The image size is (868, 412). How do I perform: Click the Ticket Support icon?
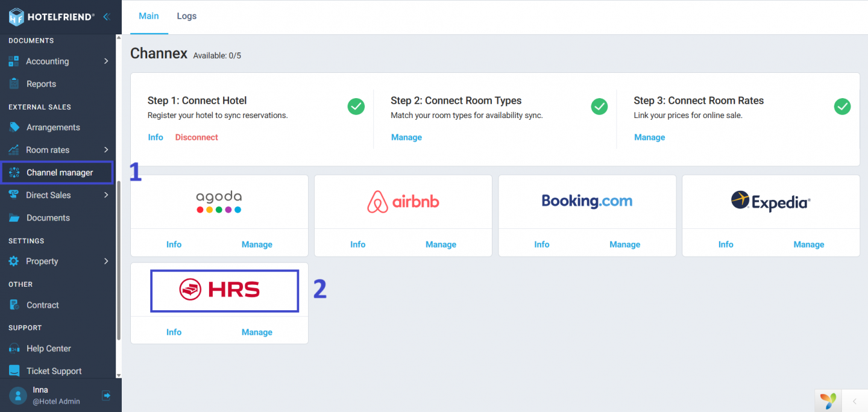(14, 371)
